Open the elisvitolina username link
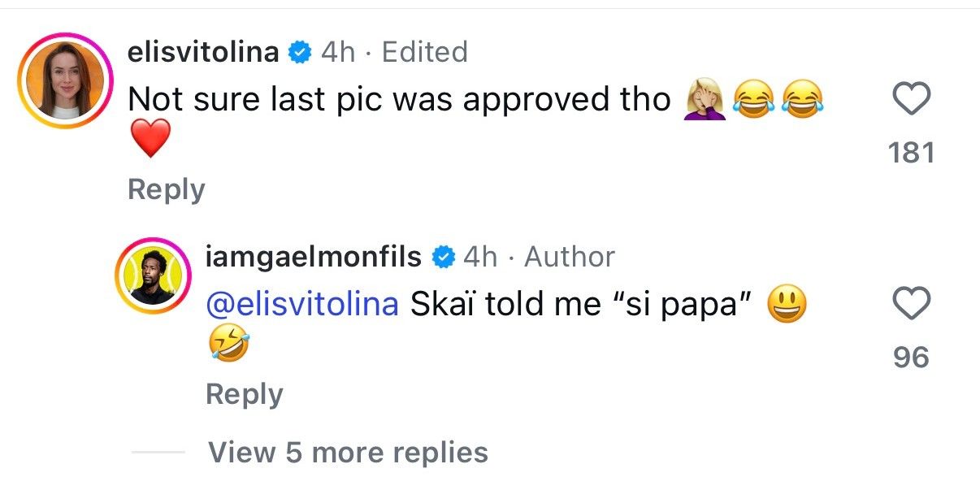The image size is (980, 490). (203, 53)
